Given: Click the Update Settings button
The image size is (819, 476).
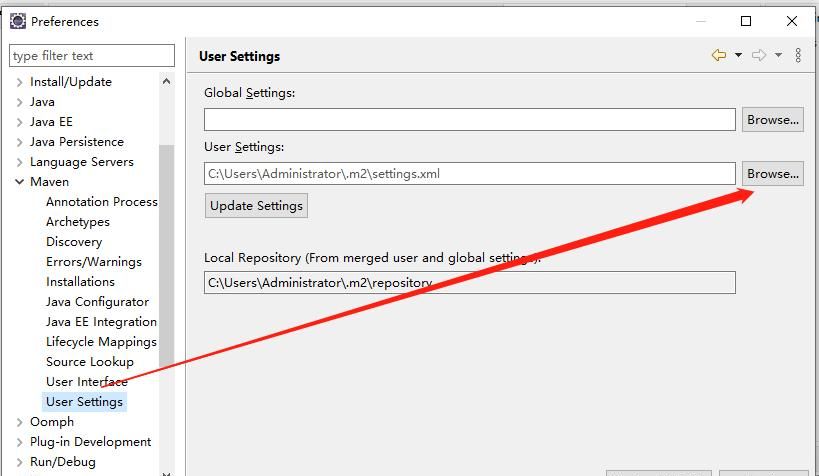Looking at the screenshot, I should (x=256, y=206).
